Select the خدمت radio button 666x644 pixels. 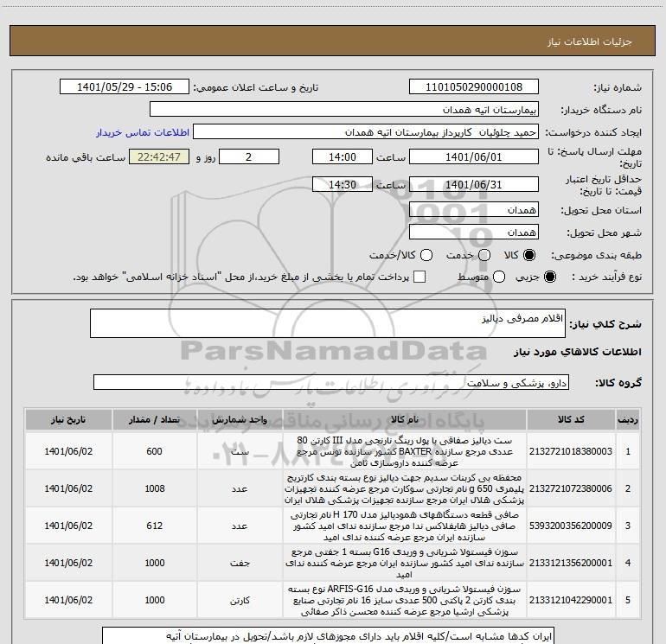point(484,255)
